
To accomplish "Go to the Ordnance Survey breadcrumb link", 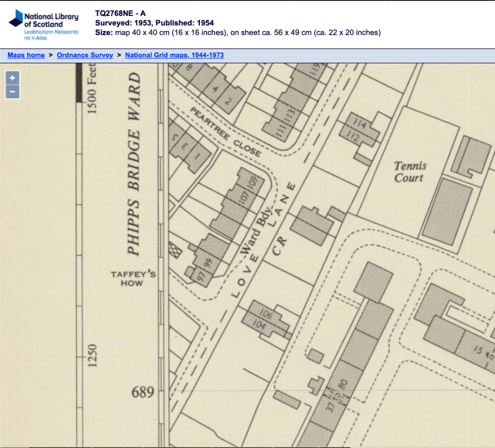I will (86, 56).
